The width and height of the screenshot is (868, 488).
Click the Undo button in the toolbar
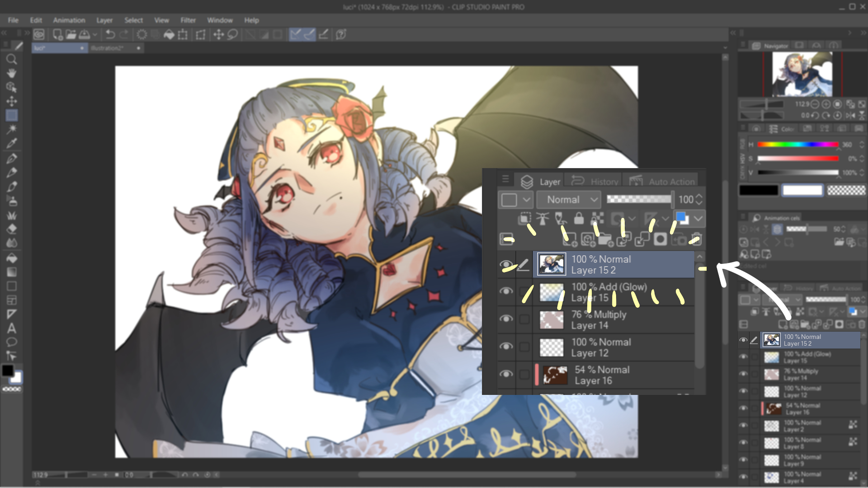point(110,34)
